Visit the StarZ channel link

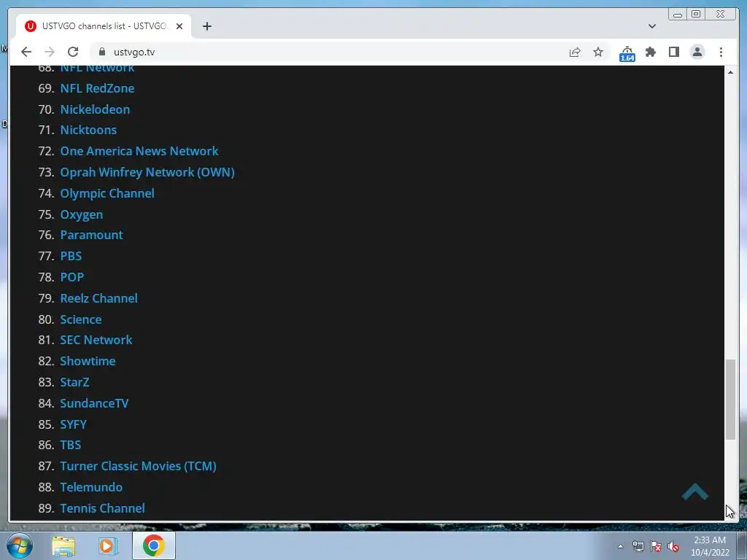point(74,382)
